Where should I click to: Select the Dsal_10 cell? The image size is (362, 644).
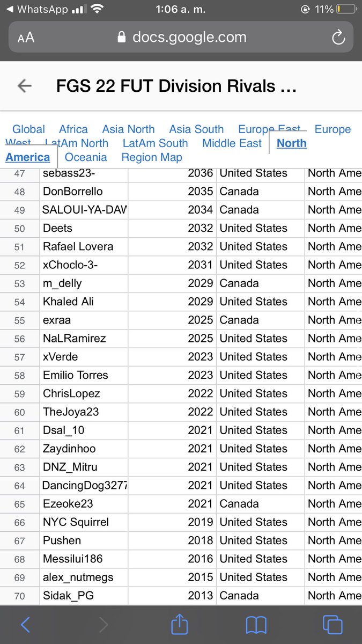84,430
